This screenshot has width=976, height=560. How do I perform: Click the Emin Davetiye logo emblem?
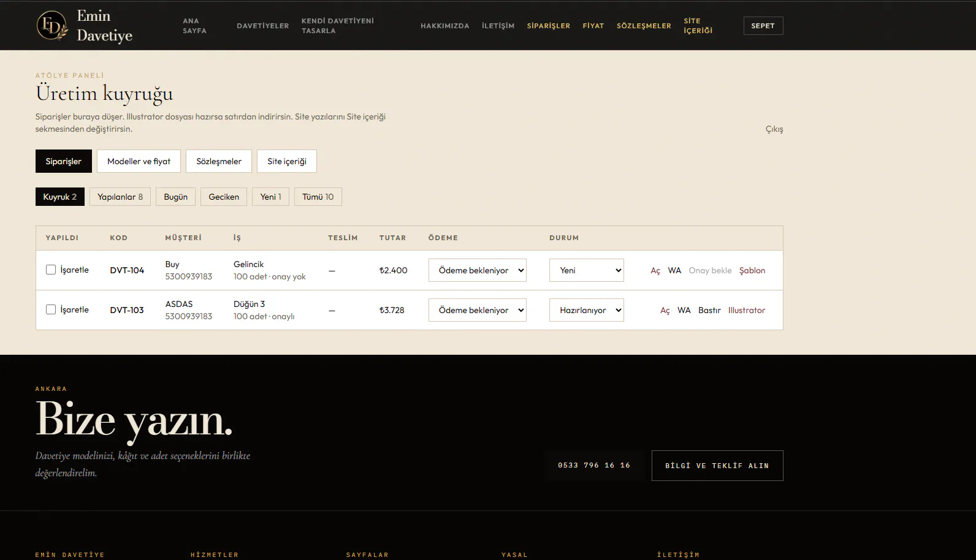tap(52, 26)
